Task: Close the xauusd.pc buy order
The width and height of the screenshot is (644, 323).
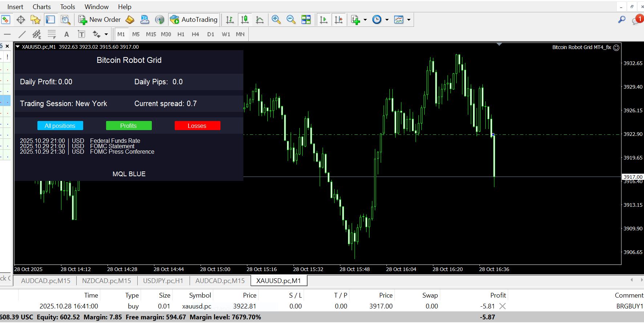Action: point(502,306)
